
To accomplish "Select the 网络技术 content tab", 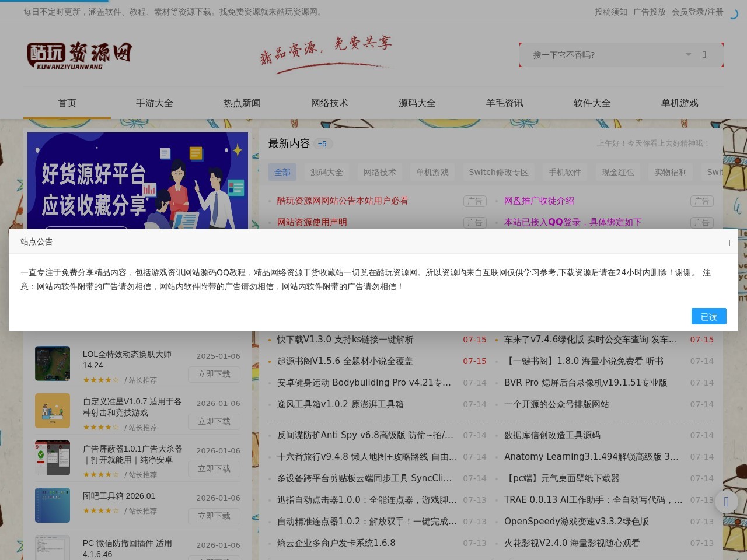I will pyautogui.click(x=380, y=172).
